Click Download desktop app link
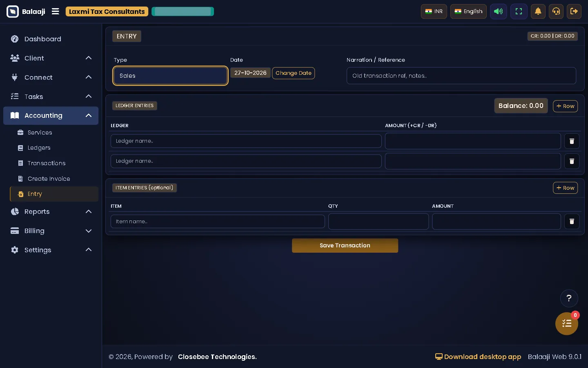Screen dimensions: 588x368 478,357
